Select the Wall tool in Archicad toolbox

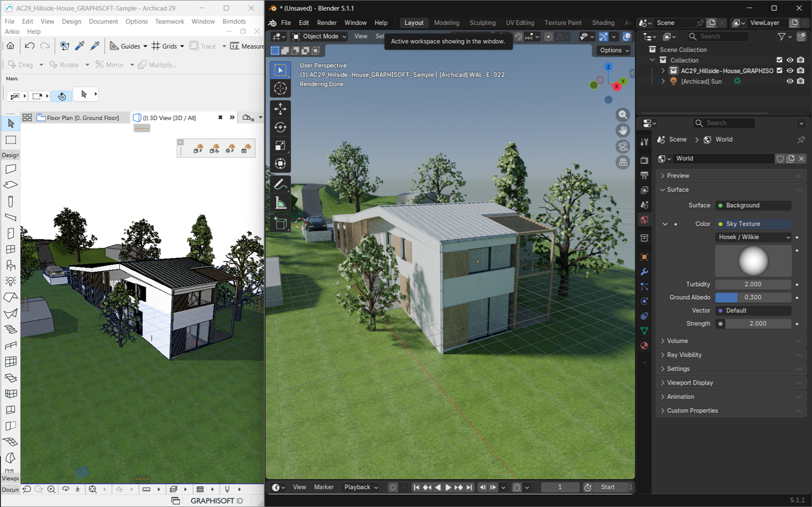click(11, 169)
